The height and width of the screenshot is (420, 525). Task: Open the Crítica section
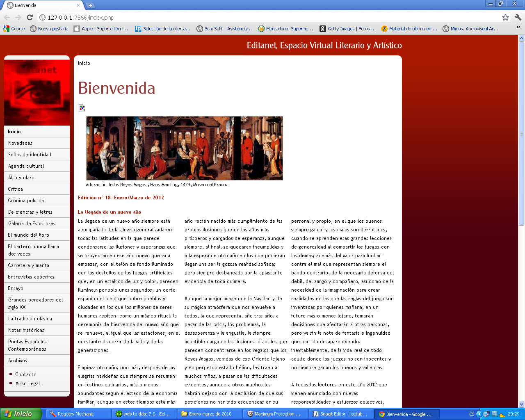click(x=37, y=189)
